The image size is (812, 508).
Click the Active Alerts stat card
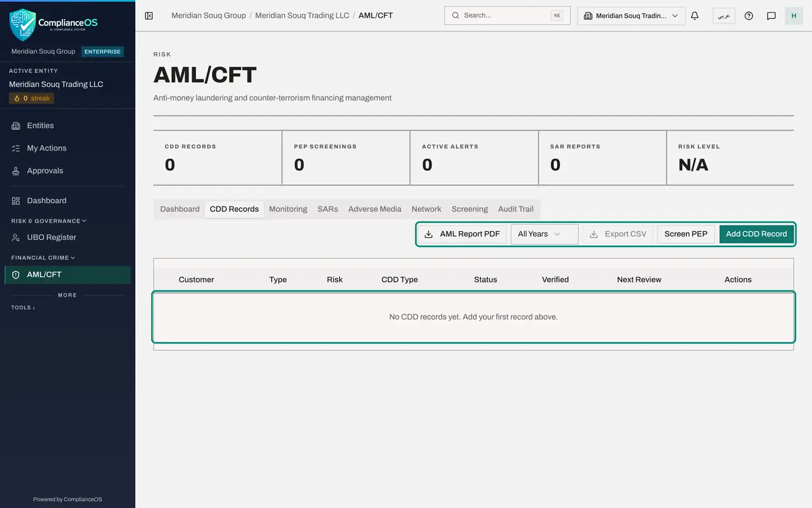(x=474, y=158)
